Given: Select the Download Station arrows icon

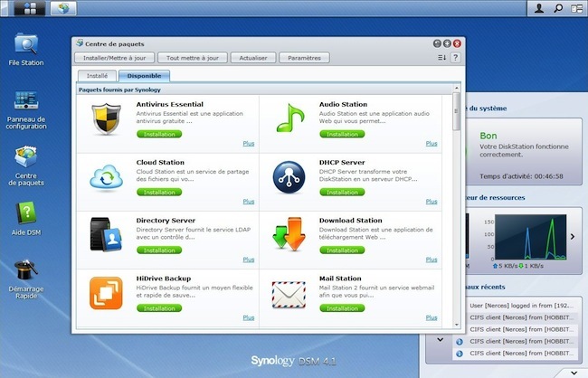Looking at the screenshot, I should [x=289, y=233].
